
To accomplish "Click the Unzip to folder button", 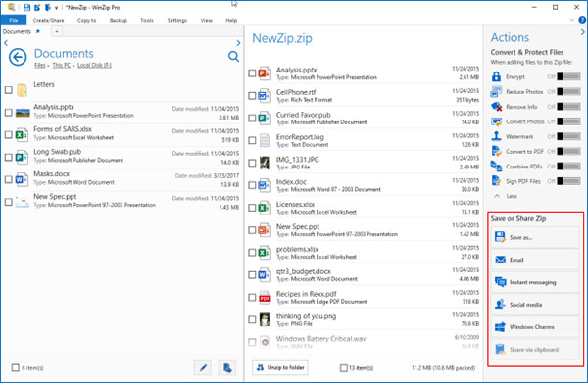I will click(280, 368).
